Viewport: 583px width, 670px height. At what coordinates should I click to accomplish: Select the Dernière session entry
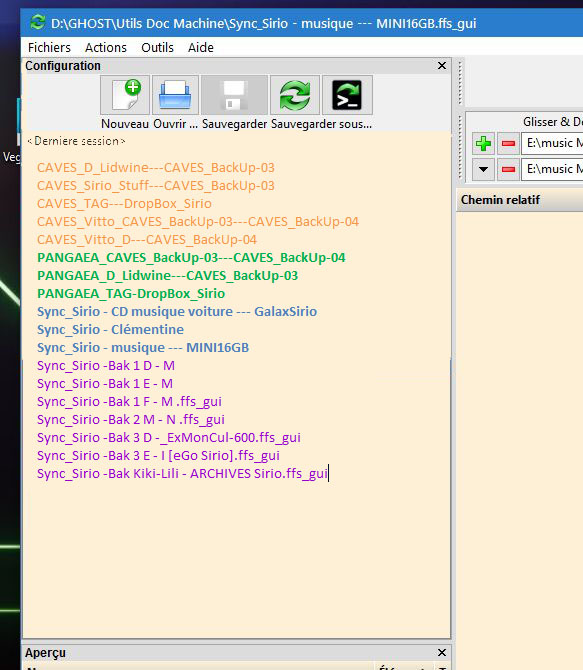pos(76,141)
